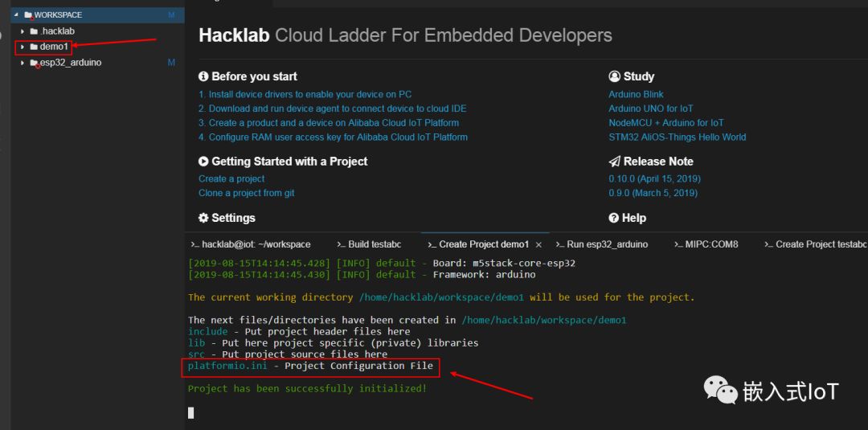Close the Create Project demo1 terminal tab
868x430 pixels.
coord(538,244)
